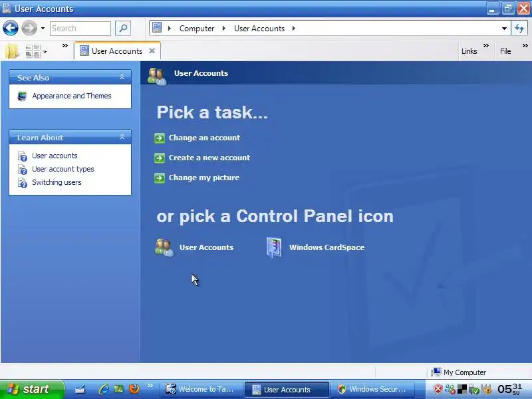This screenshot has width=532, height=399.
Task: Click the green quick launch icon
Action: (x=118, y=389)
